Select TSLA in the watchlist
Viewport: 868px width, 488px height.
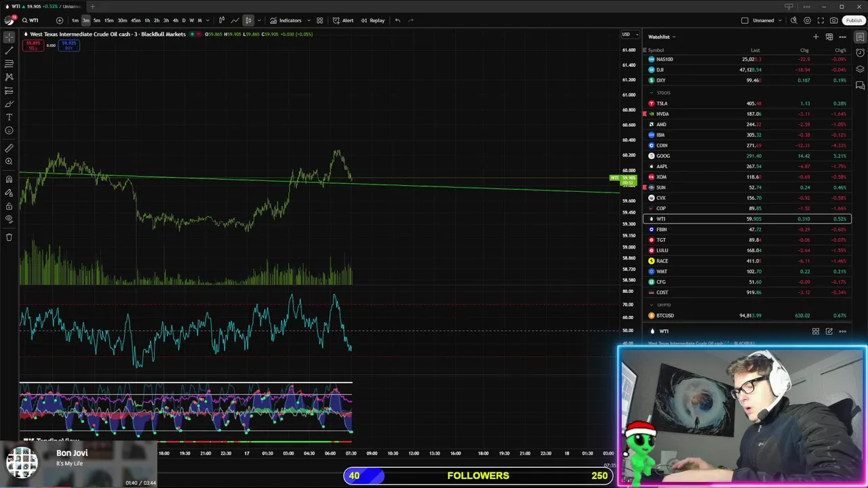tap(746, 104)
